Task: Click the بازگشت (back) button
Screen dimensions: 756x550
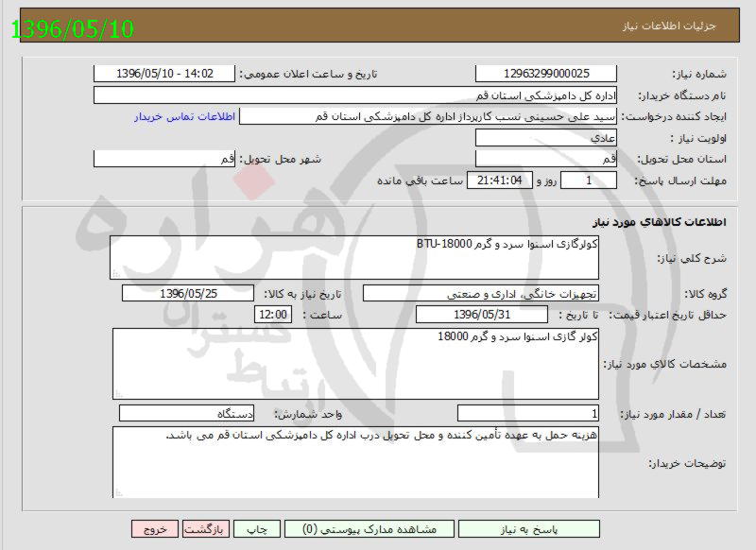Action: [203, 529]
